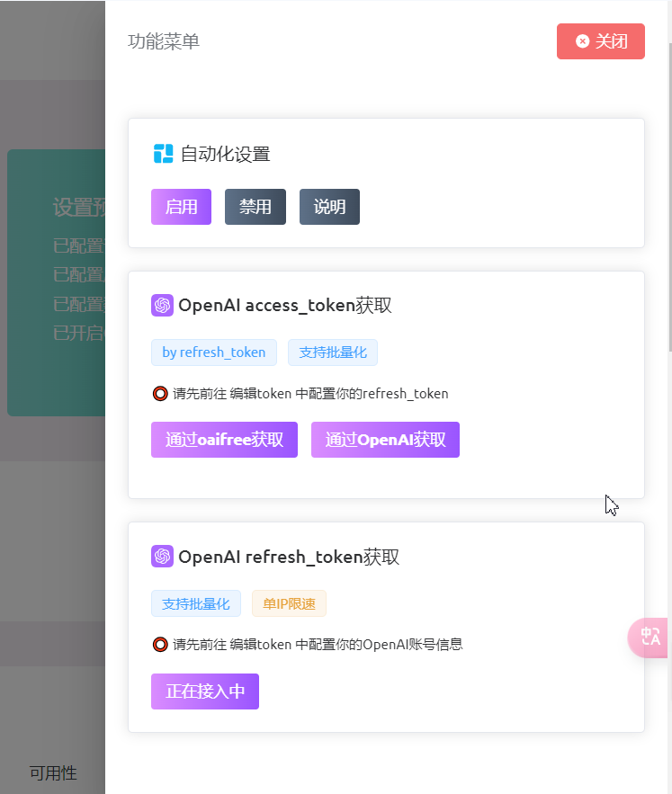Select the by refresh_token tag

[214, 352]
